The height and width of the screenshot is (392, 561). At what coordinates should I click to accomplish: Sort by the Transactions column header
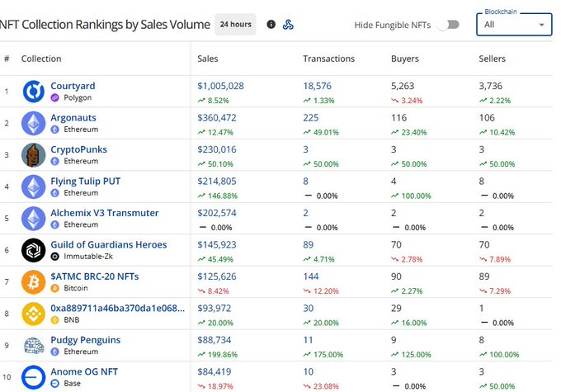329,59
